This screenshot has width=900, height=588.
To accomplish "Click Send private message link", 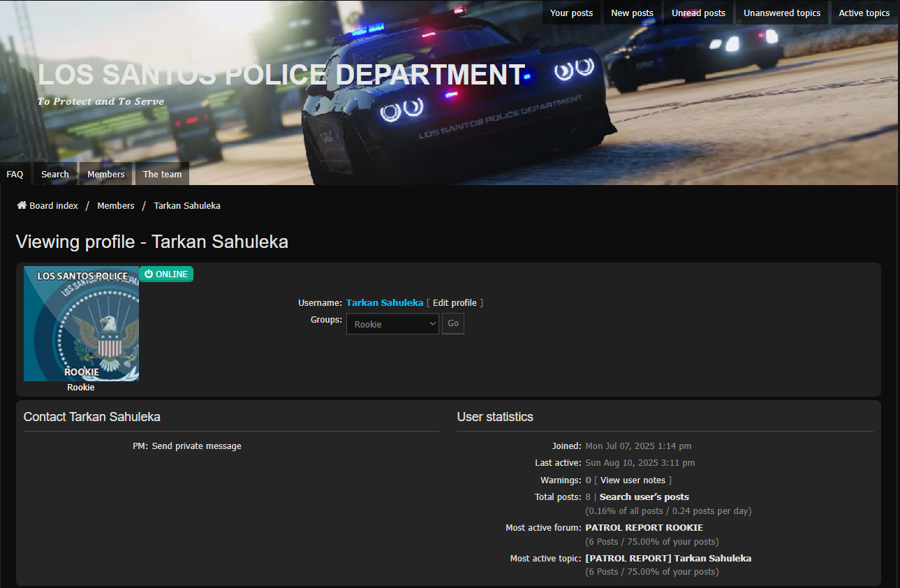I will tap(197, 446).
